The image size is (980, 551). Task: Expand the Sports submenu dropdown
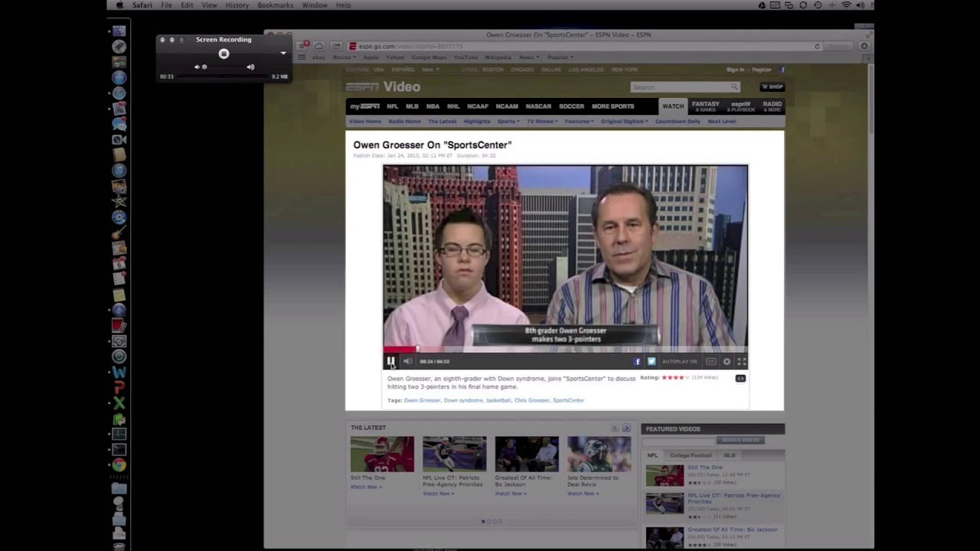[x=508, y=122]
